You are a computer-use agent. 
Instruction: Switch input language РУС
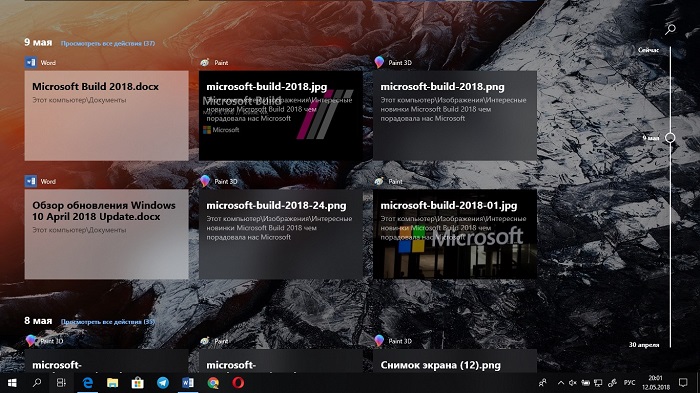(629, 383)
